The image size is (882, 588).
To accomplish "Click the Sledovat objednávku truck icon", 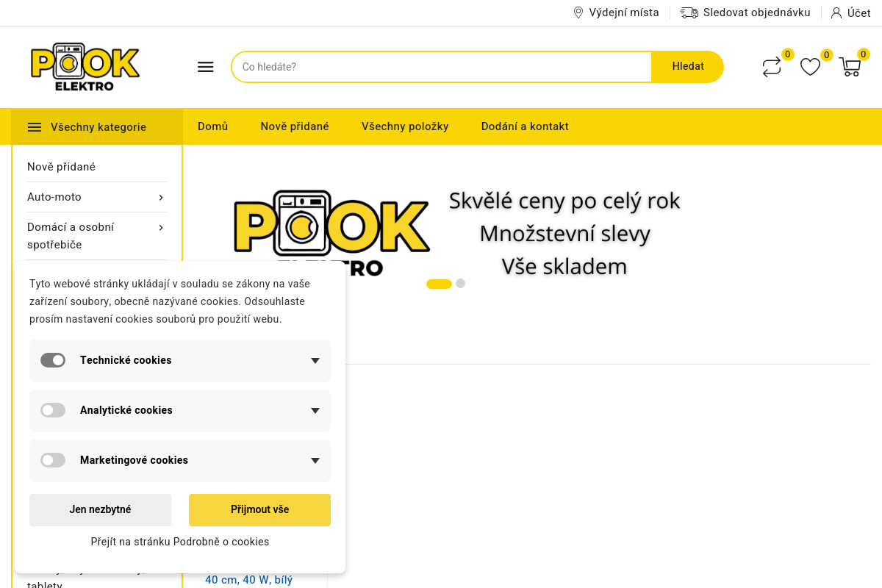I will click(x=689, y=12).
